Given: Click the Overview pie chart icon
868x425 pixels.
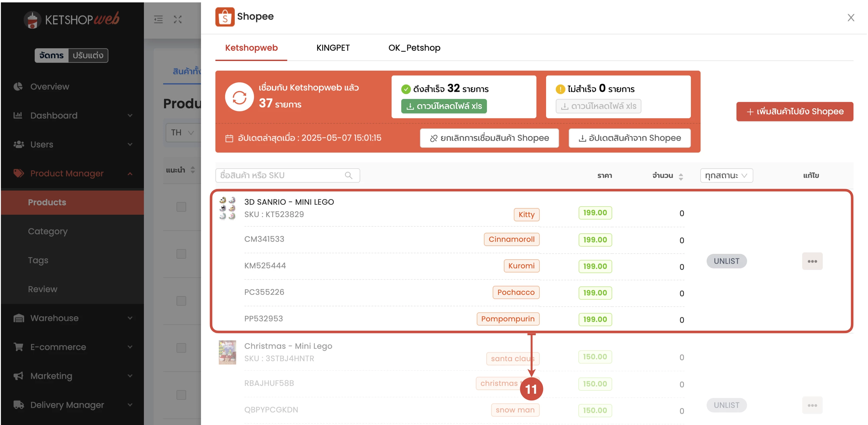Looking at the screenshot, I should (x=18, y=86).
